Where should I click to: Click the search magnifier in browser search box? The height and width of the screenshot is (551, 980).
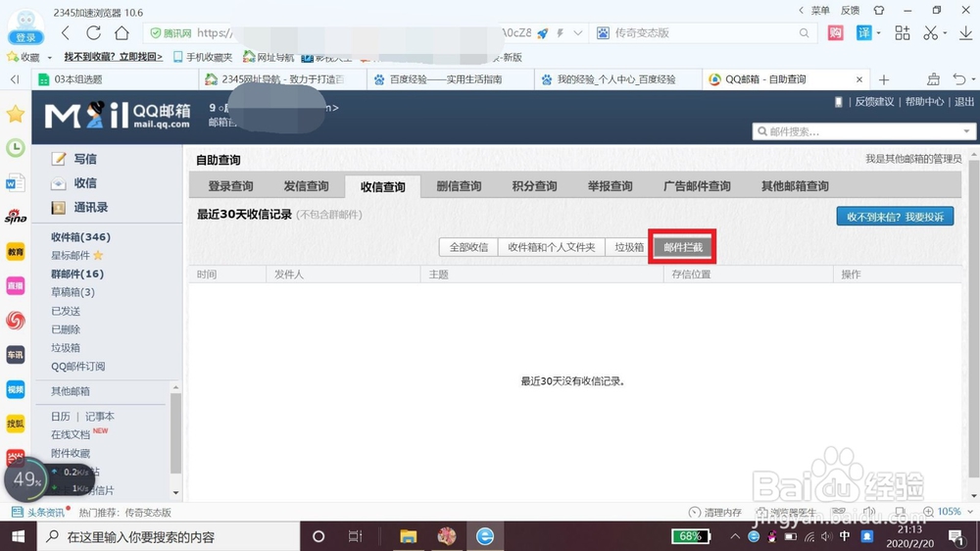[x=804, y=33]
